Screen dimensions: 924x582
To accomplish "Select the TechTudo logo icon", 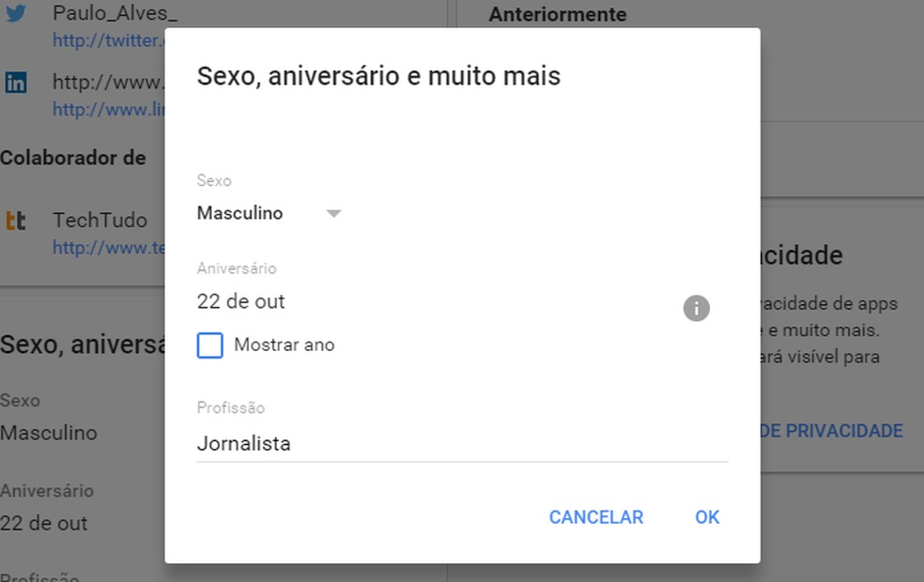I will click(x=15, y=220).
